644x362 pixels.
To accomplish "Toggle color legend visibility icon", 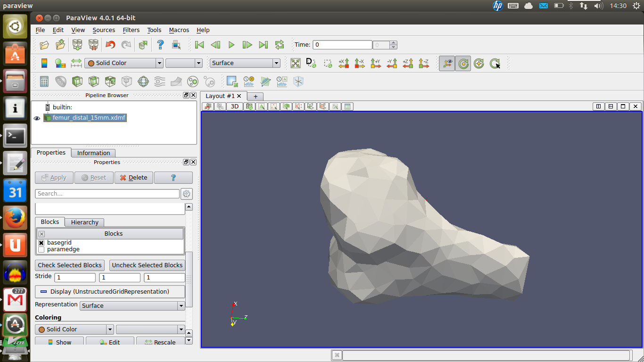I will click(x=44, y=63).
